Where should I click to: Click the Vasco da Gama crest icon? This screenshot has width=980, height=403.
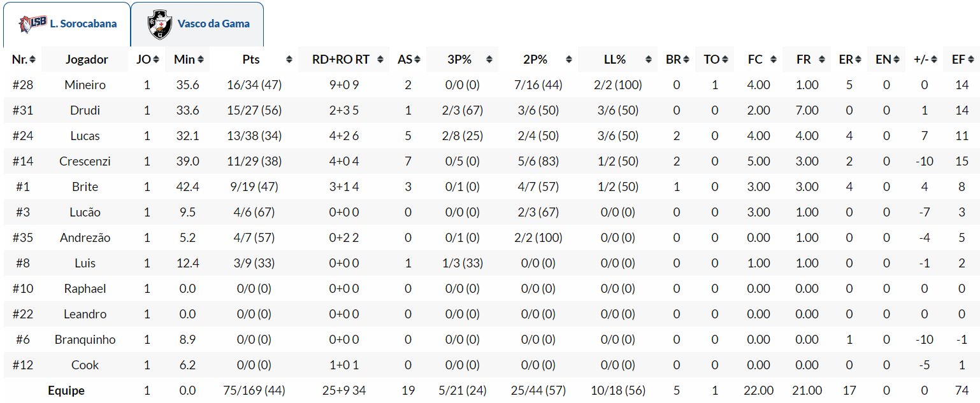[x=159, y=24]
